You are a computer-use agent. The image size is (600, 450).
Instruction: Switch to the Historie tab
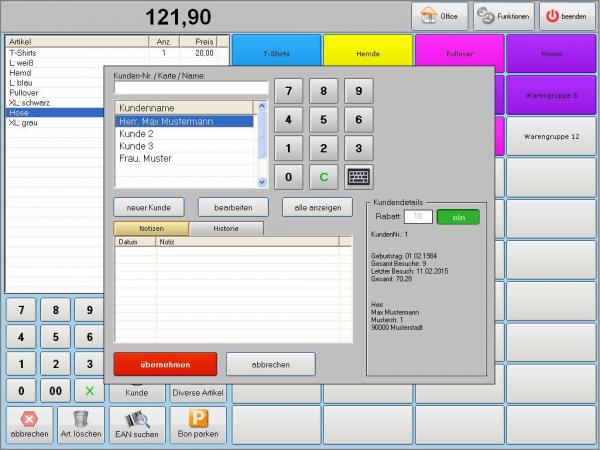pyautogui.click(x=227, y=229)
